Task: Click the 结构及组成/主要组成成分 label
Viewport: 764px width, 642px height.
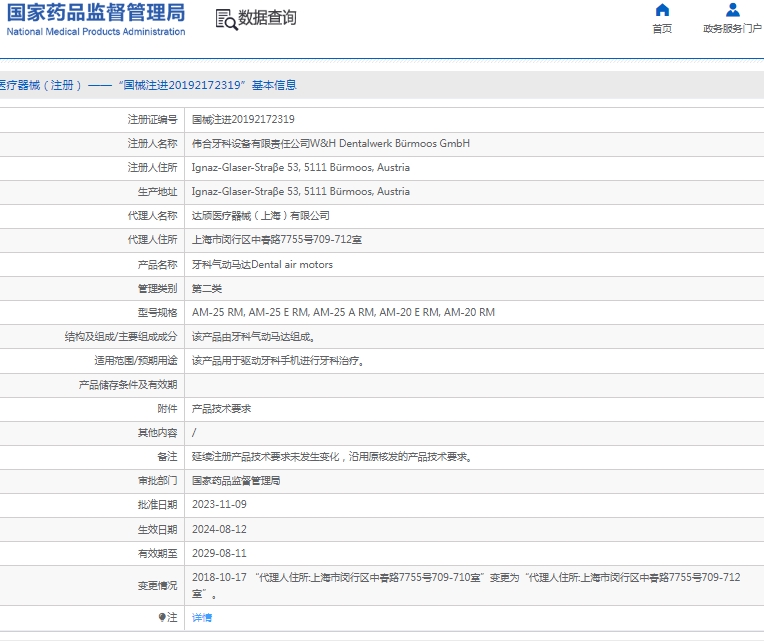Action: [x=121, y=337]
